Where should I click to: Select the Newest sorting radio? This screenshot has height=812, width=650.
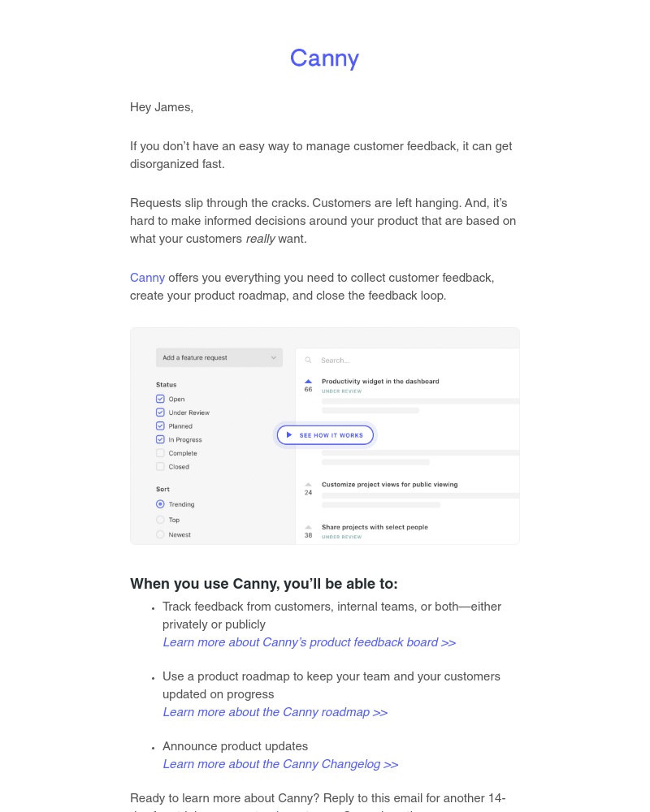(160, 533)
